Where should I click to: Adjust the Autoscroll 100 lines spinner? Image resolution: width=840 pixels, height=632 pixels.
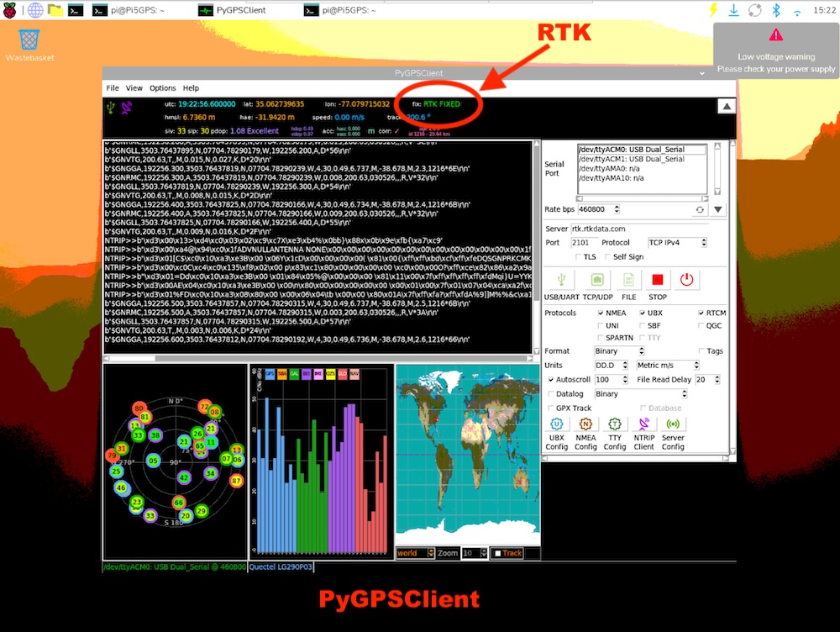point(625,380)
